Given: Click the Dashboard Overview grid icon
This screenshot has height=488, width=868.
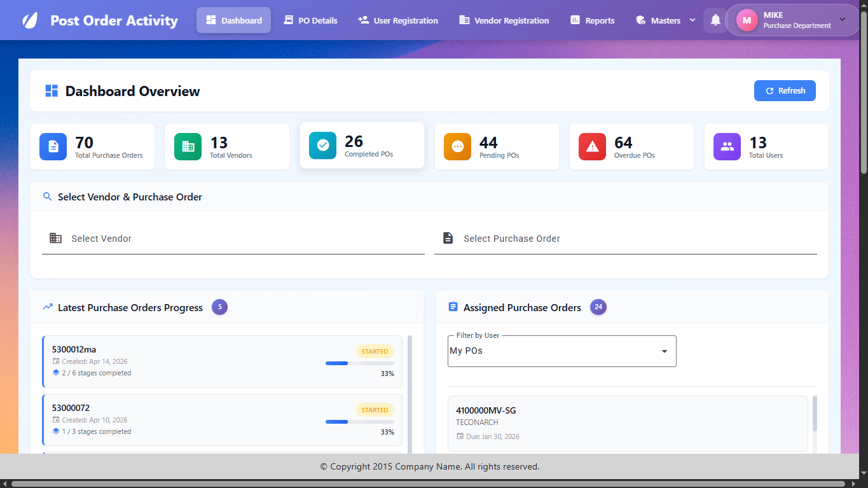Looking at the screenshot, I should click(x=52, y=91).
